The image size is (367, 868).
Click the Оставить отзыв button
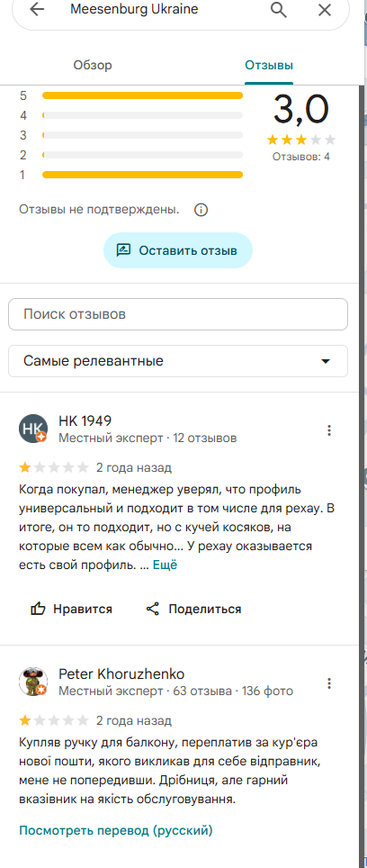178,251
